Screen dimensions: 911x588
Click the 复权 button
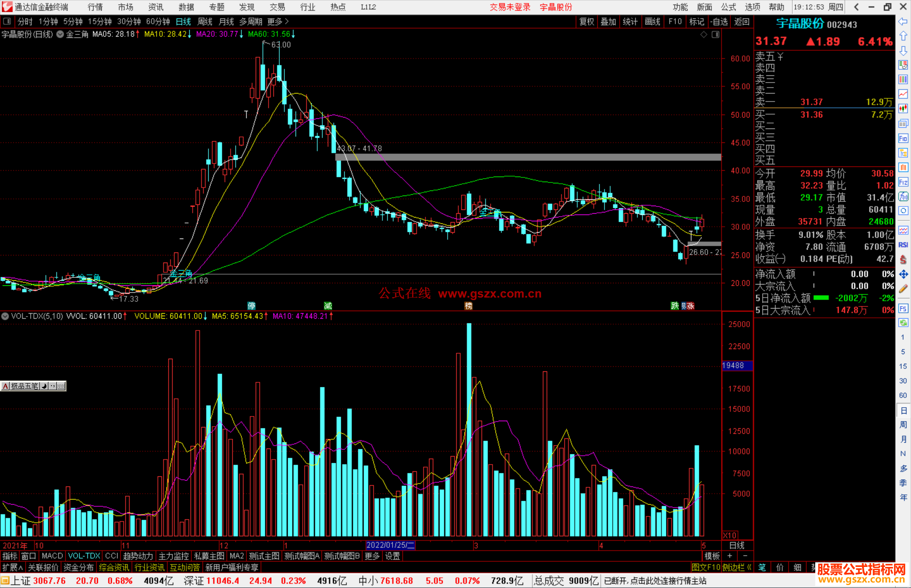pyautogui.click(x=587, y=21)
